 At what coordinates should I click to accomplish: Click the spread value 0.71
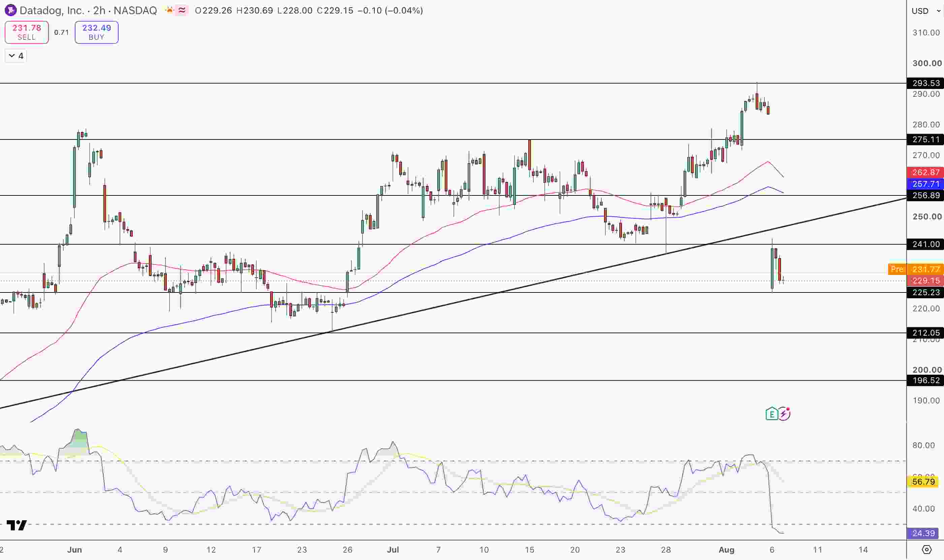(x=62, y=32)
